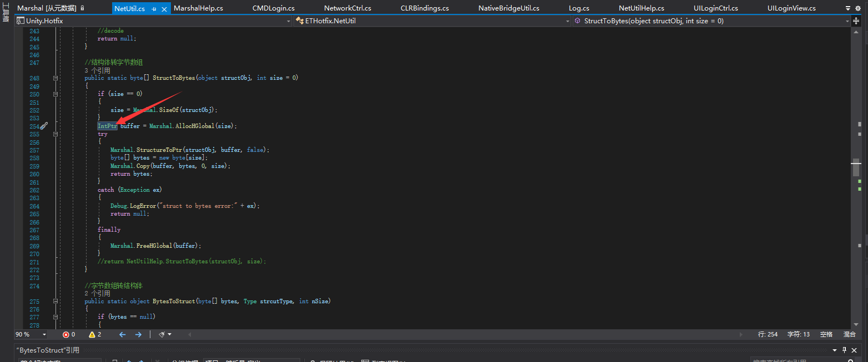Open editor settings with the gear icon
This screenshot has height=362, width=868.
coord(858,8)
